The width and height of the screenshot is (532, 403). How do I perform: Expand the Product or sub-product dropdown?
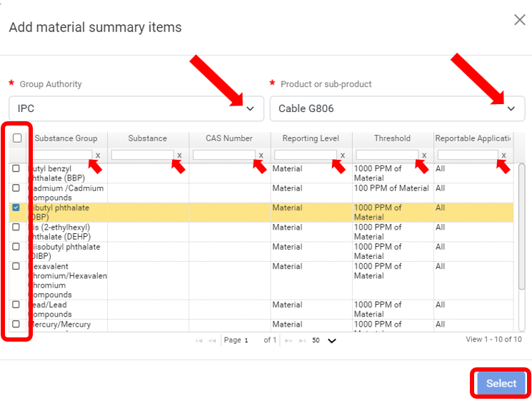(511, 108)
